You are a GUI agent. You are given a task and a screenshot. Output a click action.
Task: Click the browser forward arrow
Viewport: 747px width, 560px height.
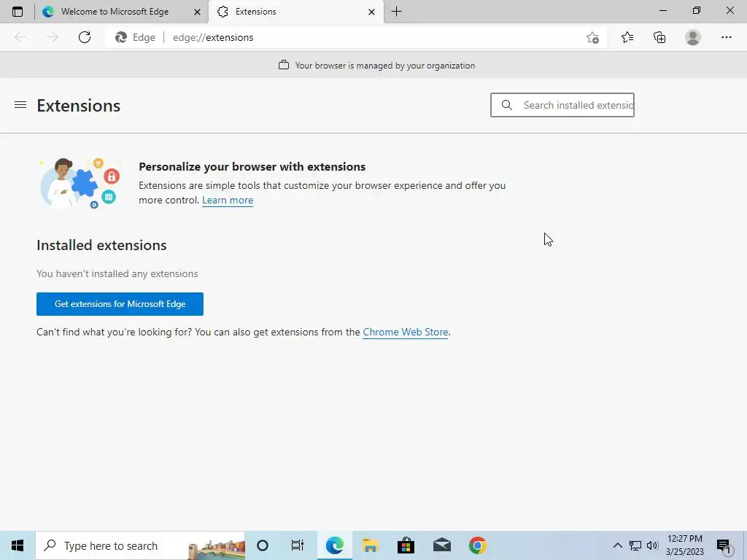point(53,37)
